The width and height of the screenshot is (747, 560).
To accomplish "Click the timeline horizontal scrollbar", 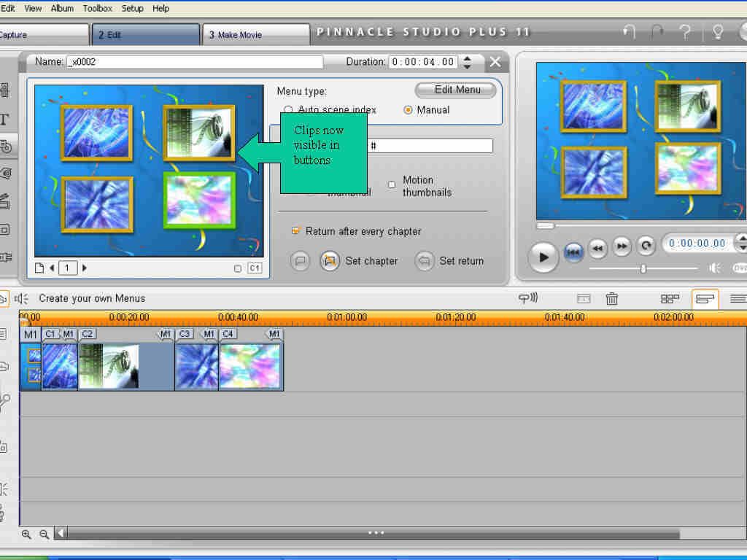I will (373, 533).
